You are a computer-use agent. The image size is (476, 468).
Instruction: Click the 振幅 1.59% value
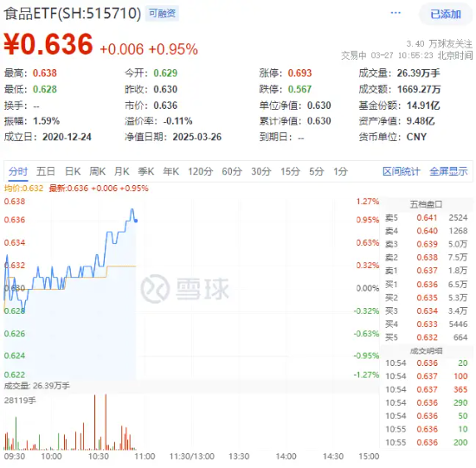[x=46, y=121]
